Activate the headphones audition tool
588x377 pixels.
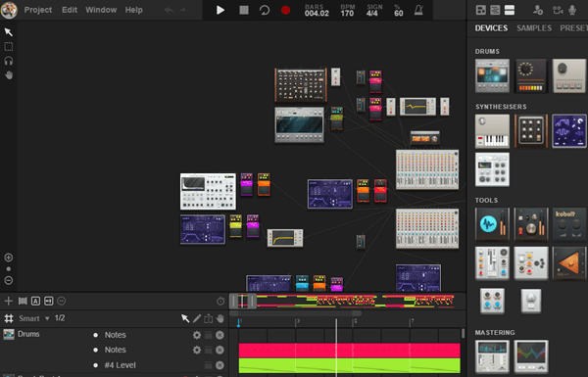(x=8, y=61)
